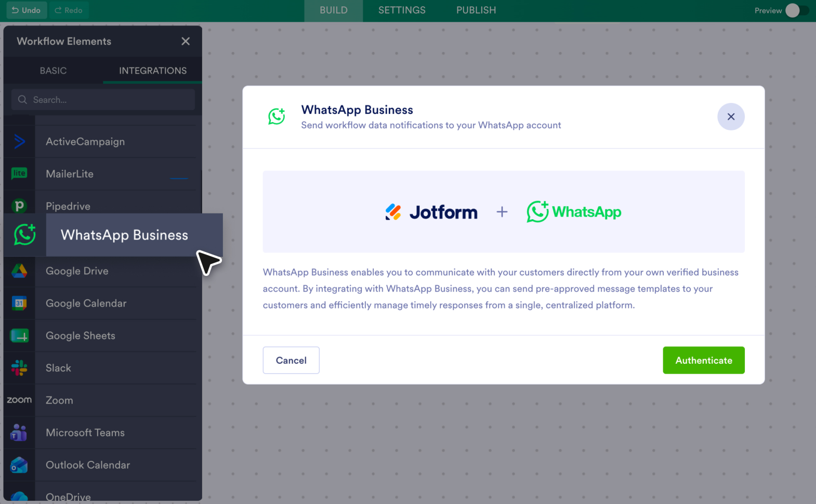The width and height of the screenshot is (816, 504).
Task: Click the Google Sheets icon
Action: click(x=19, y=336)
